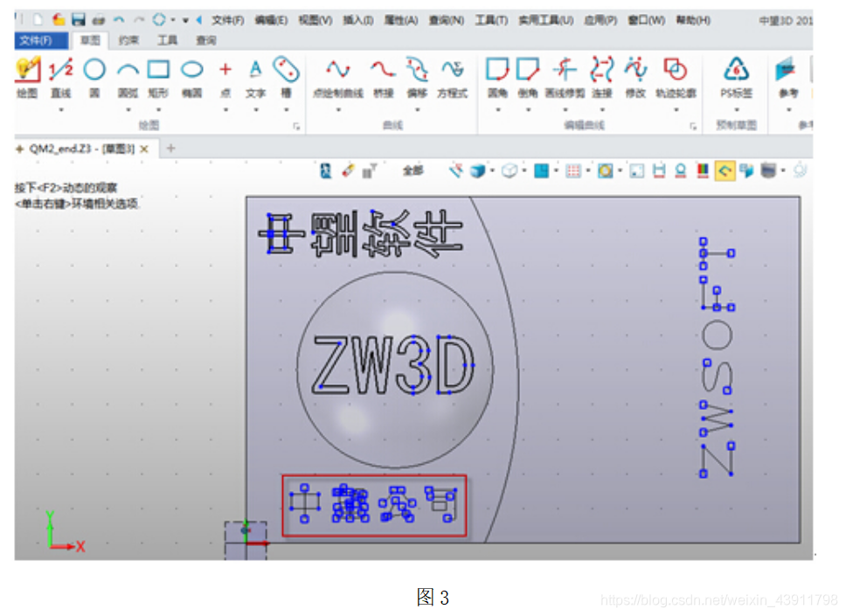The image size is (846, 616).
Task: Open the 绘图 group dialog launcher
Action: [x=296, y=126]
